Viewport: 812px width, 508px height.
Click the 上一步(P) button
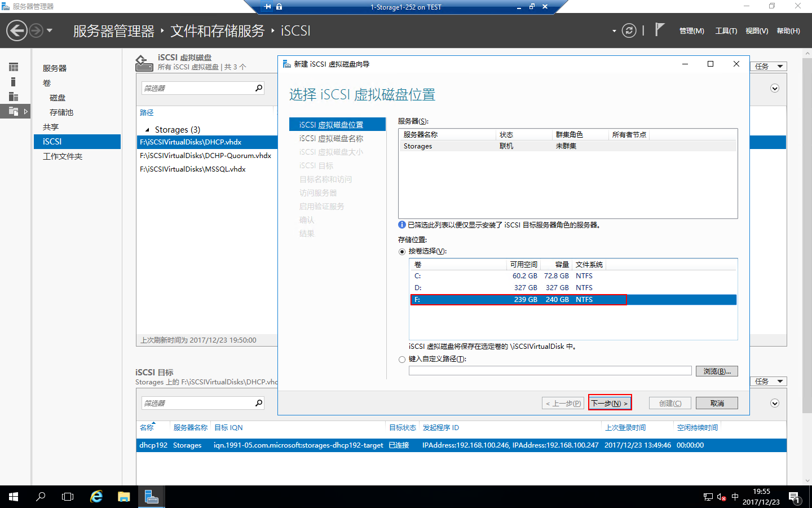click(x=563, y=403)
